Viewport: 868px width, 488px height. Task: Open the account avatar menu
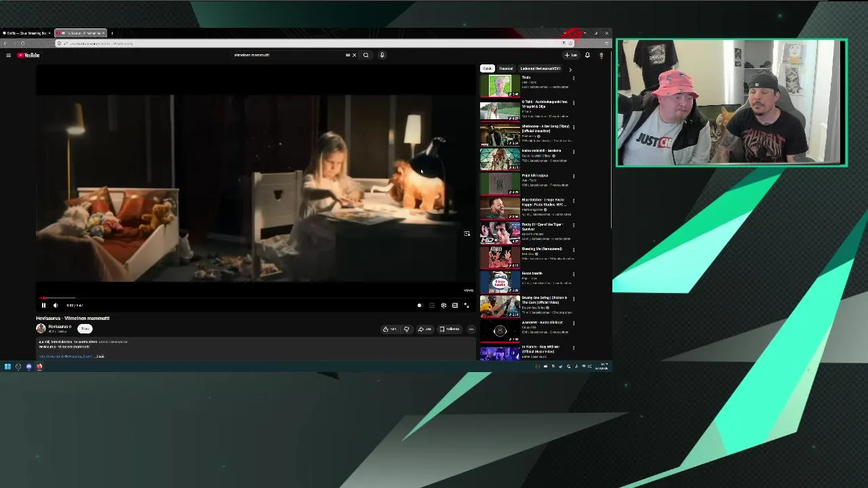601,55
